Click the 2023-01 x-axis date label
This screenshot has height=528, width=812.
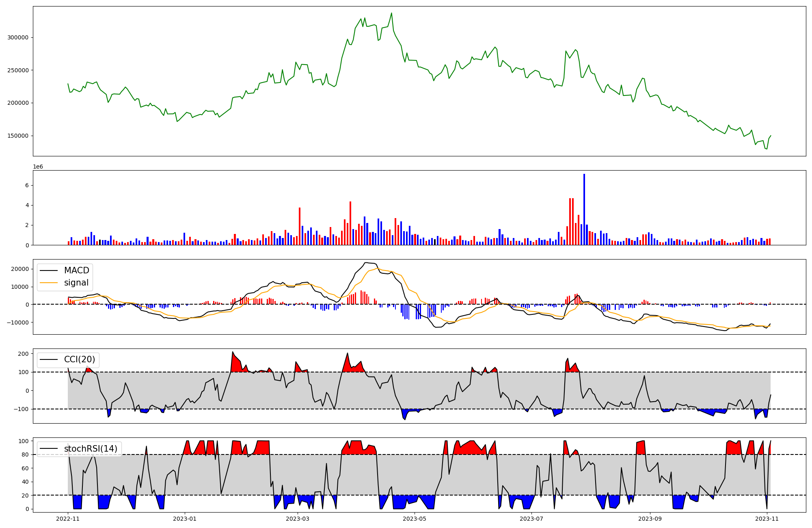[185, 519]
